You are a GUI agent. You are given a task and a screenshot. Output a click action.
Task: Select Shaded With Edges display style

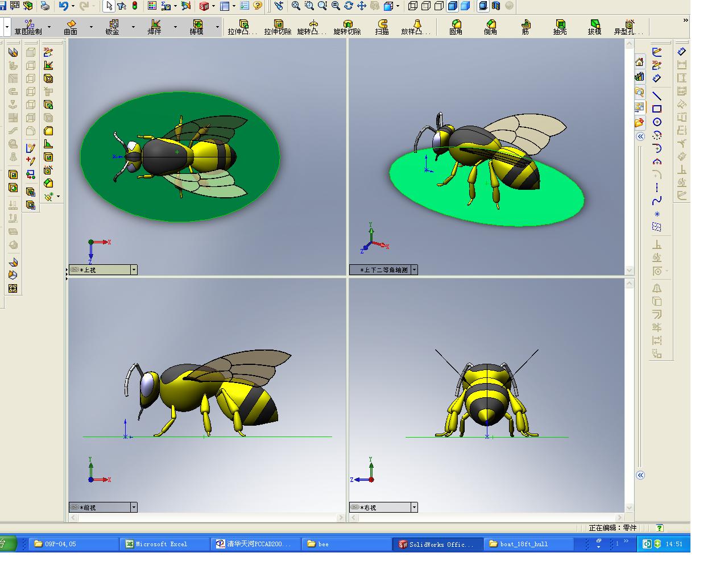coord(452,6)
